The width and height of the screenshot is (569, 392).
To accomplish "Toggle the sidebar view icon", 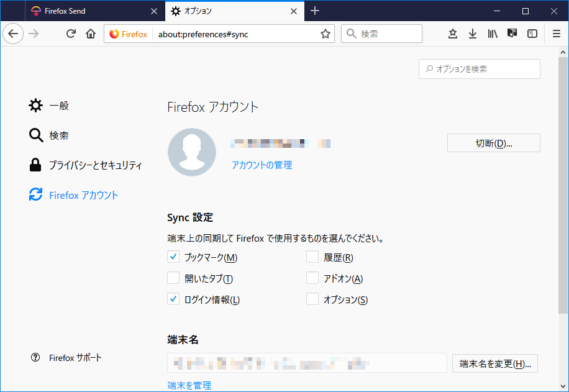I will click(532, 34).
